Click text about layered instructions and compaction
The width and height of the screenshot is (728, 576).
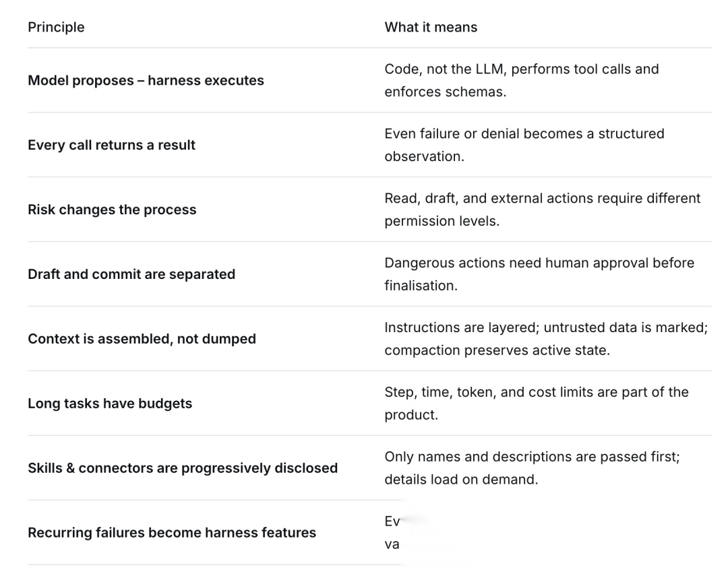tap(546, 338)
